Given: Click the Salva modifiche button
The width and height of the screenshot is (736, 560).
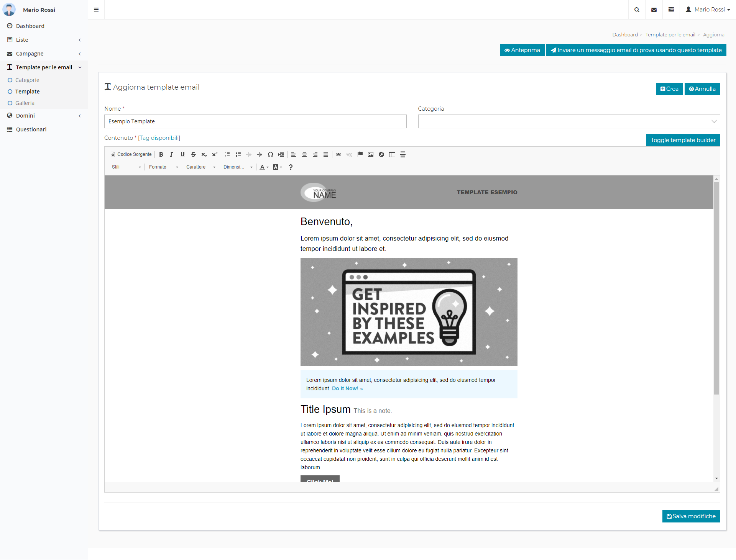Looking at the screenshot, I should (691, 516).
